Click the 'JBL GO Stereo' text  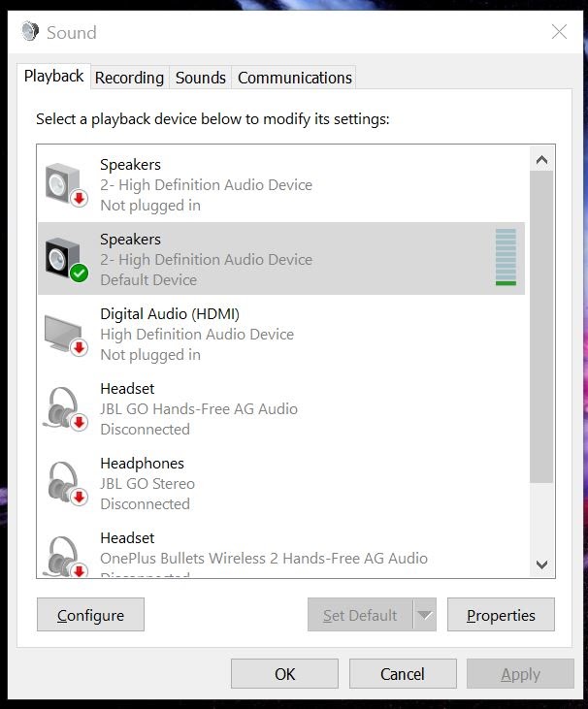pyautogui.click(x=147, y=484)
